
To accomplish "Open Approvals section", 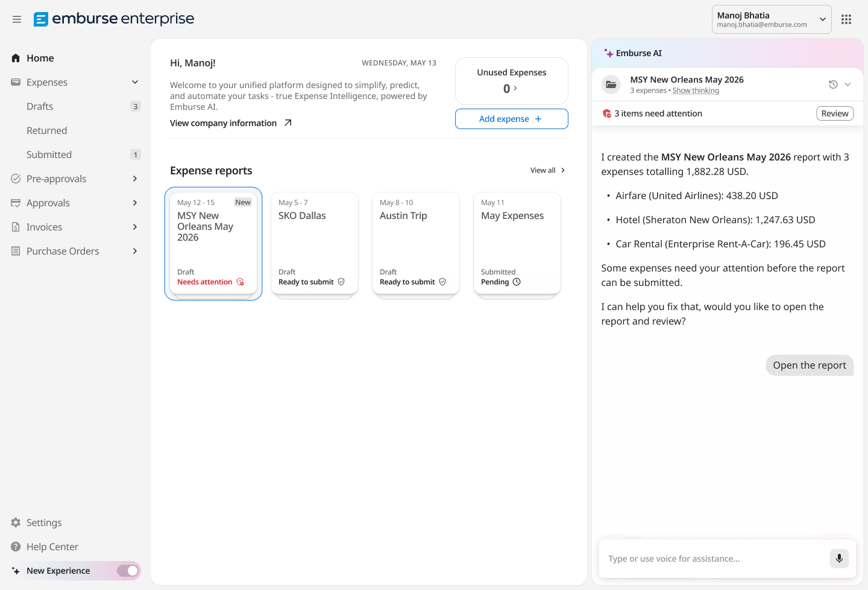I will pyautogui.click(x=48, y=203).
